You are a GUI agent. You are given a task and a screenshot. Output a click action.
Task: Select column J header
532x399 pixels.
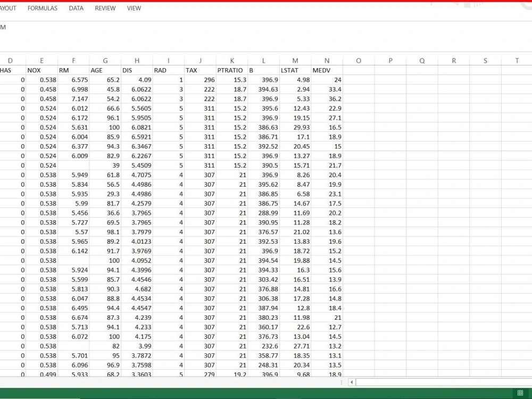200,61
